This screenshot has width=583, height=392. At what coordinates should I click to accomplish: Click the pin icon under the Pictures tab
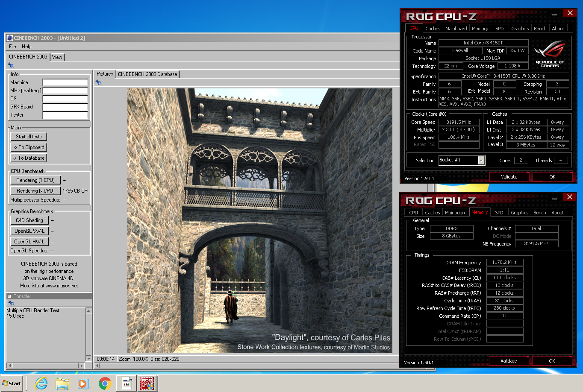(x=98, y=82)
